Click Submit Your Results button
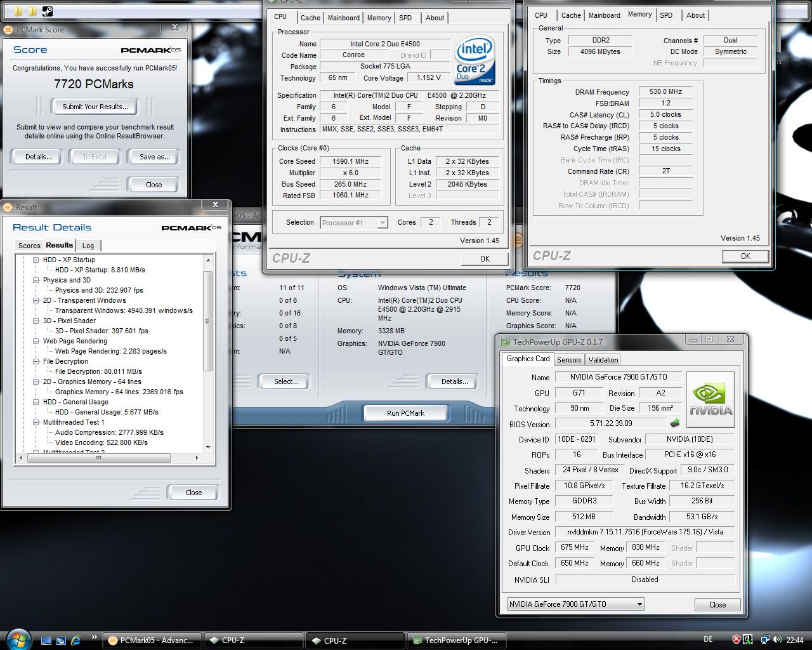This screenshot has width=812, height=650. pos(95,107)
